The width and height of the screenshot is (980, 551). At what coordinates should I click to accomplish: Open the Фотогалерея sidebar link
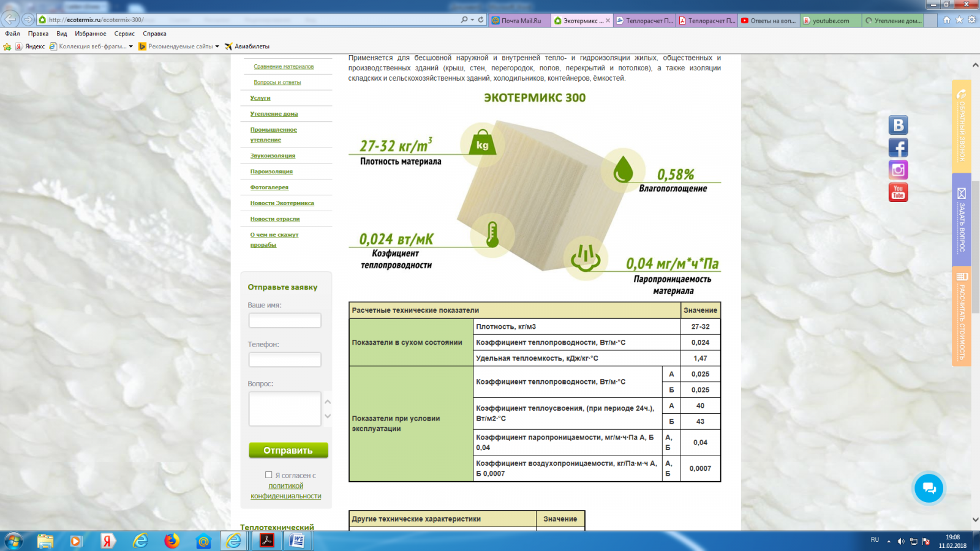269,187
